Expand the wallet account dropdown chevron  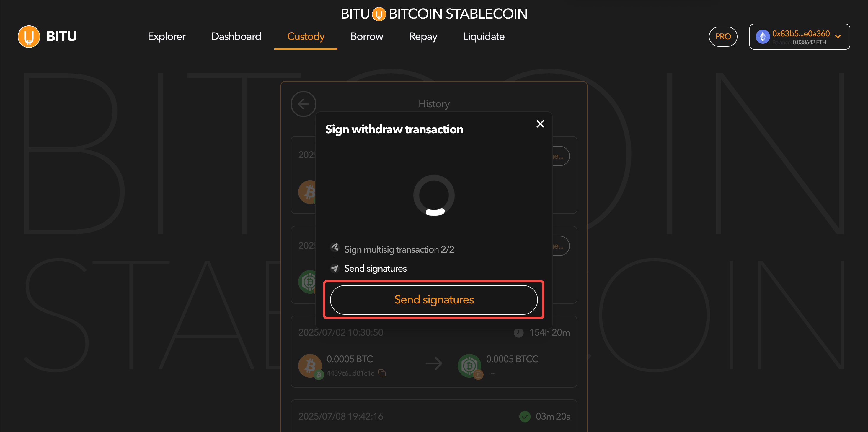coord(838,37)
